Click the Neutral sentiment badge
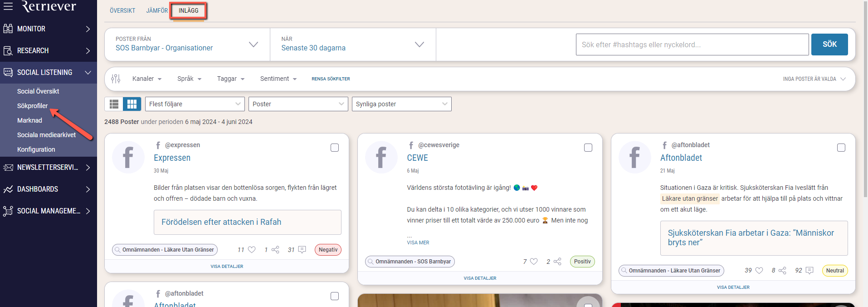 tap(835, 271)
